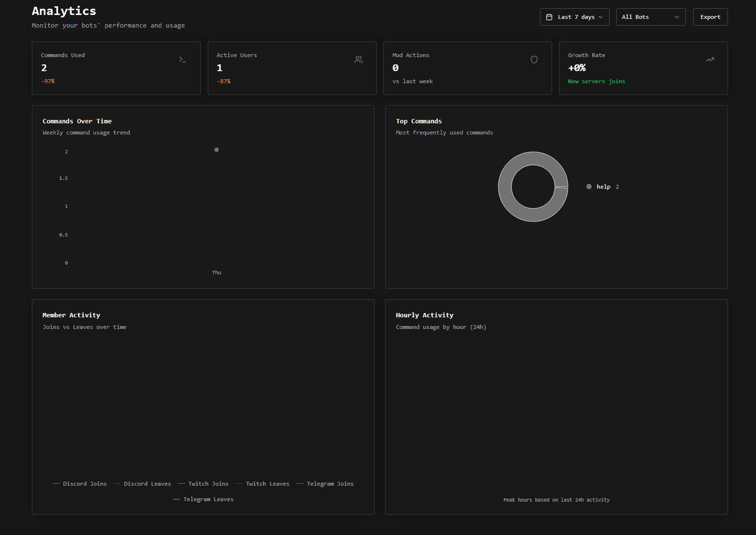Expand the chevron beside All Bots
This screenshot has height=535, width=756.
click(677, 16)
